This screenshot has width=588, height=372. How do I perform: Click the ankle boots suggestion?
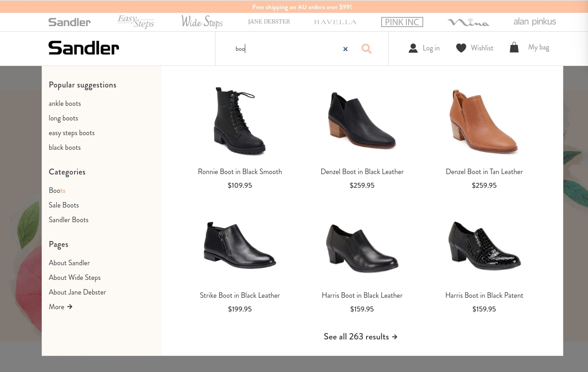click(65, 103)
